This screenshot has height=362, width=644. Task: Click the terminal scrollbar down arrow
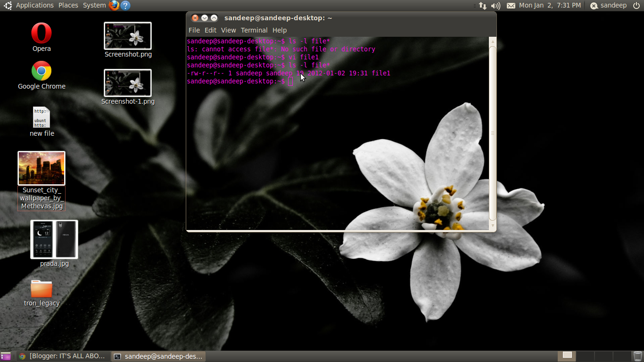[x=492, y=226]
